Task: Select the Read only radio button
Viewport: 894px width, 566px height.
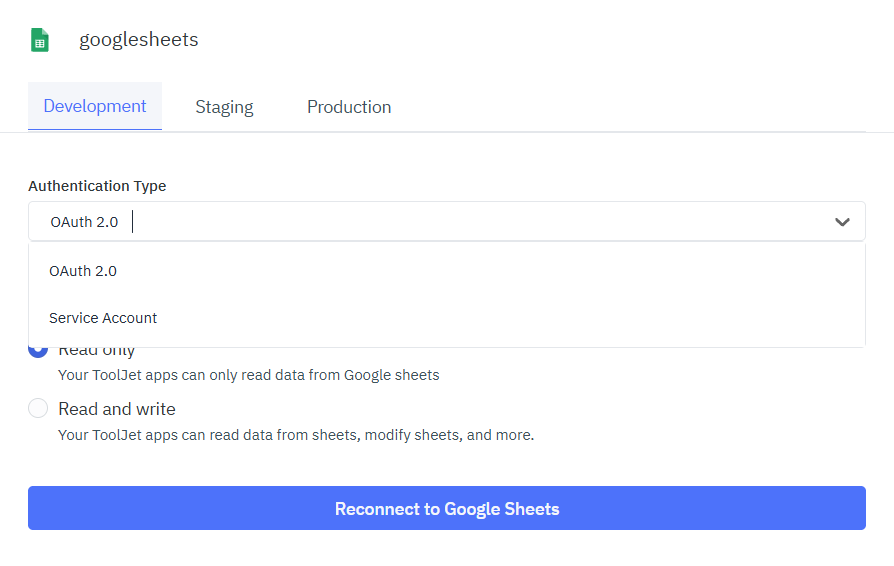Action: click(x=38, y=350)
